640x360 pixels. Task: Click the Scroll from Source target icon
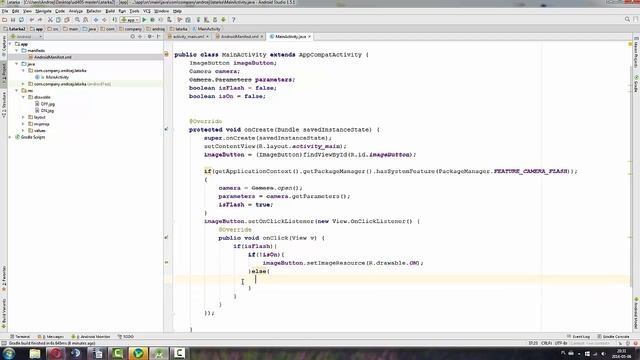click(x=132, y=37)
